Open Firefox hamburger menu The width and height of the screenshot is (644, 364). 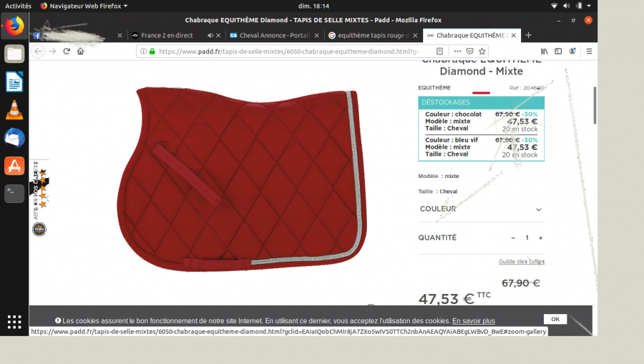pyautogui.click(x=589, y=51)
